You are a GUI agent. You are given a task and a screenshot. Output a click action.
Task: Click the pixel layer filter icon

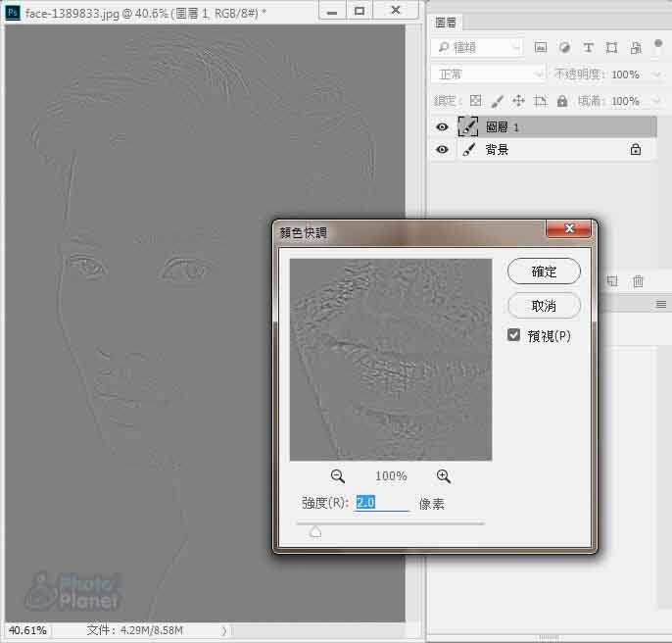(541, 48)
